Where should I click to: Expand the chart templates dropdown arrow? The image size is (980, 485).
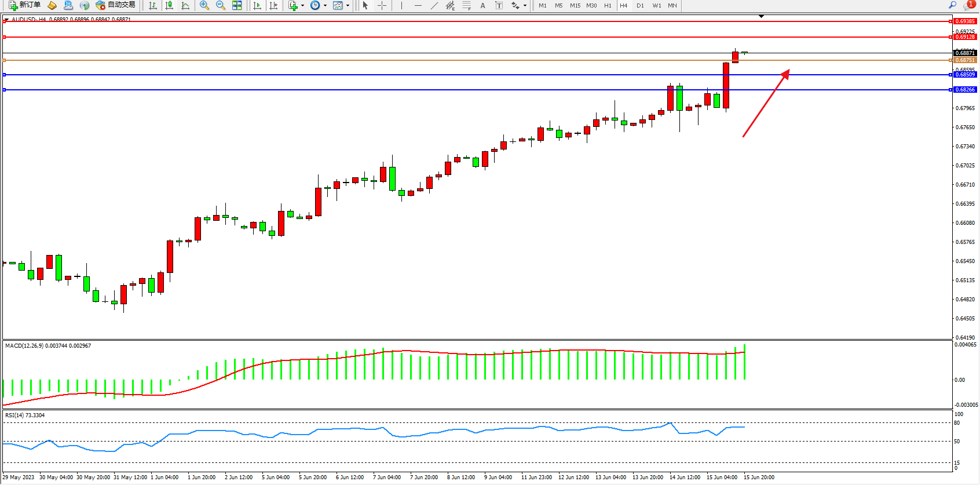[348, 5]
